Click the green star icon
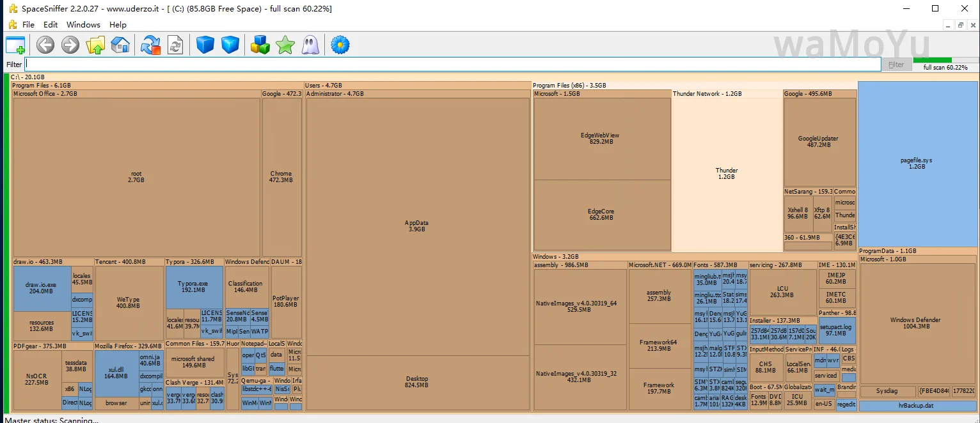This screenshot has height=423, width=980. point(285,45)
